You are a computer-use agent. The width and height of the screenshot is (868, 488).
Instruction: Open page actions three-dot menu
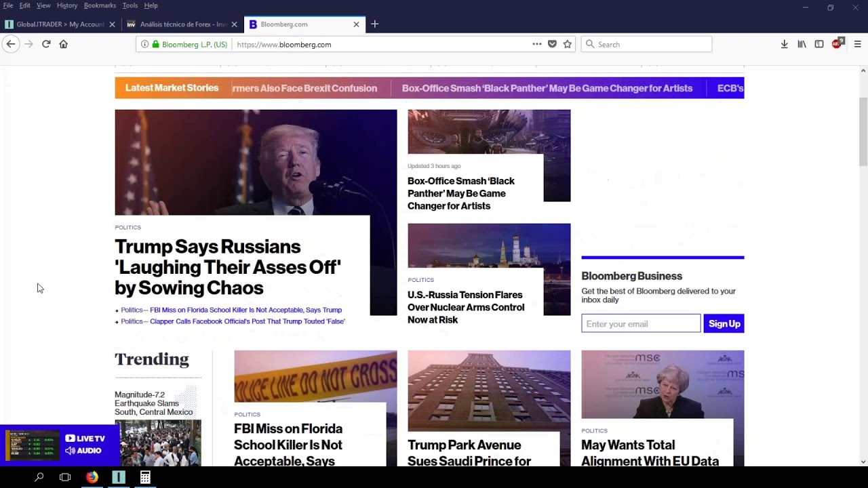[x=537, y=44]
